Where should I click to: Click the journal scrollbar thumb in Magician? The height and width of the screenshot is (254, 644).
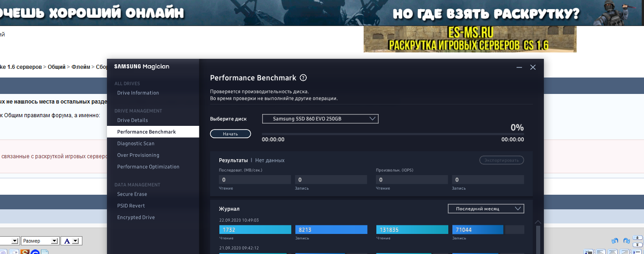(x=538, y=239)
